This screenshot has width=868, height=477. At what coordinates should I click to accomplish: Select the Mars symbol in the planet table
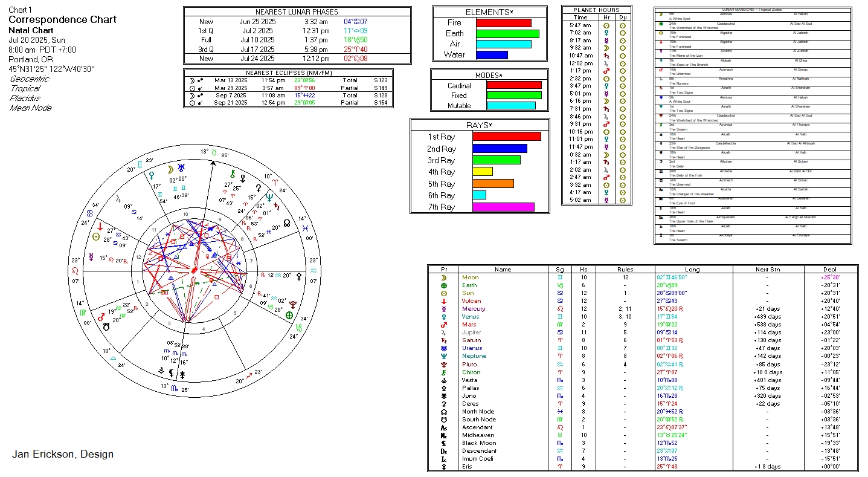click(444, 325)
